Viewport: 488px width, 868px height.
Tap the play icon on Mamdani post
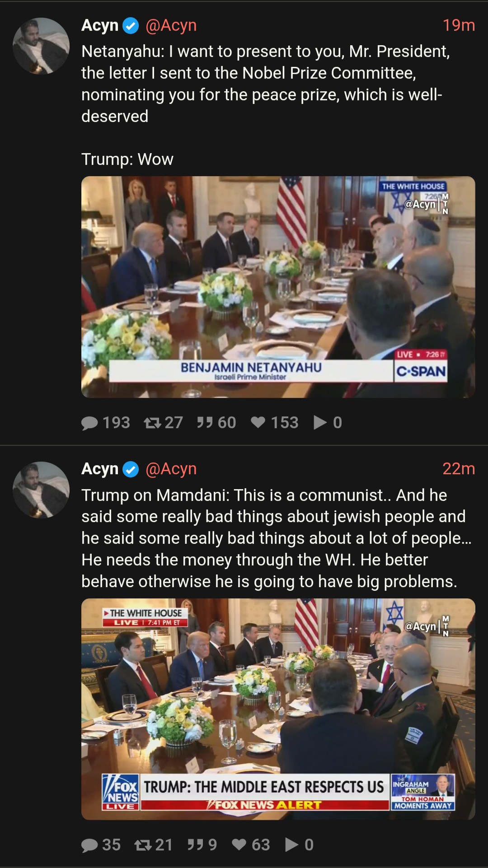292,845
